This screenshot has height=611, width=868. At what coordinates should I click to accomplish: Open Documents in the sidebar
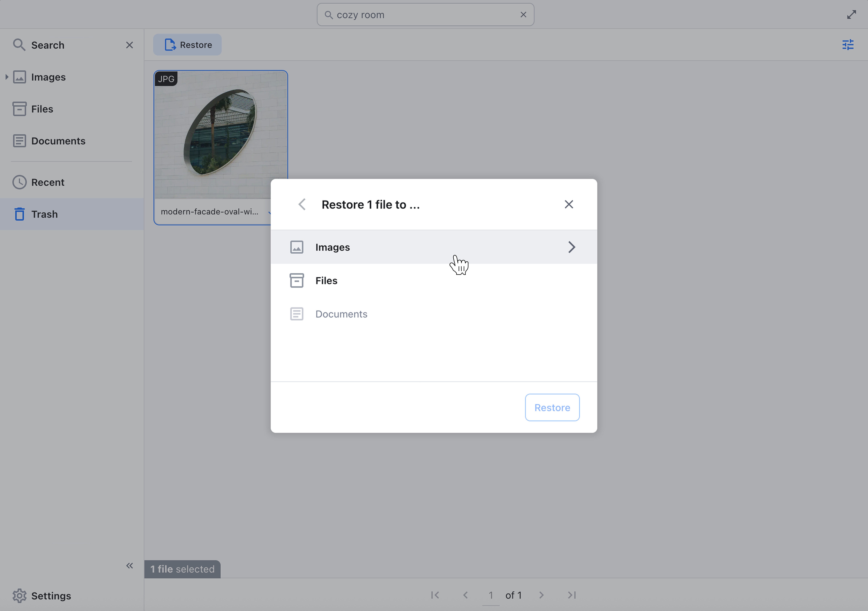(58, 141)
